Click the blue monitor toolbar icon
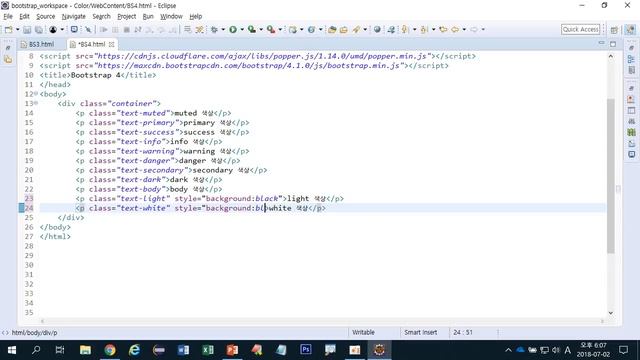640x360 pixels. [74, 29]
